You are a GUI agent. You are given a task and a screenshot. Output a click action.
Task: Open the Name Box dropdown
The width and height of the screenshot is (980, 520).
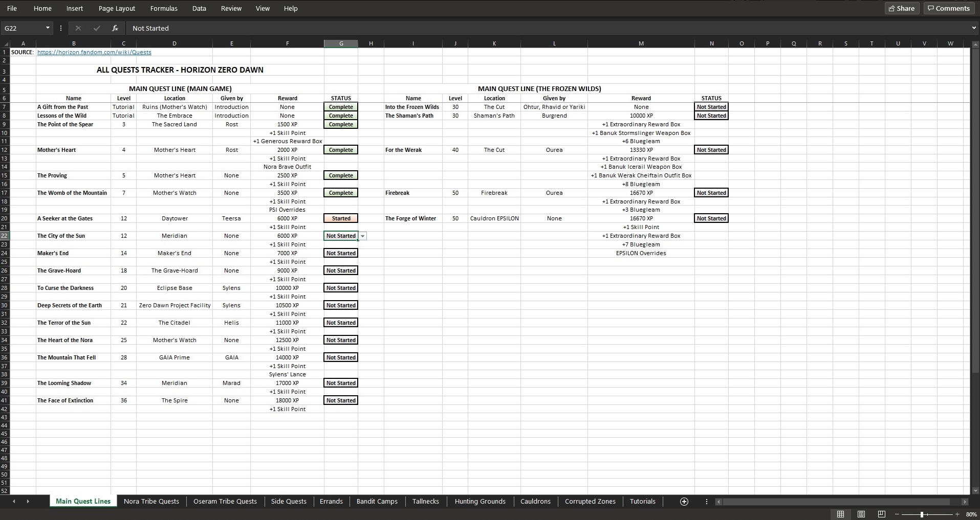coord(48,28)
